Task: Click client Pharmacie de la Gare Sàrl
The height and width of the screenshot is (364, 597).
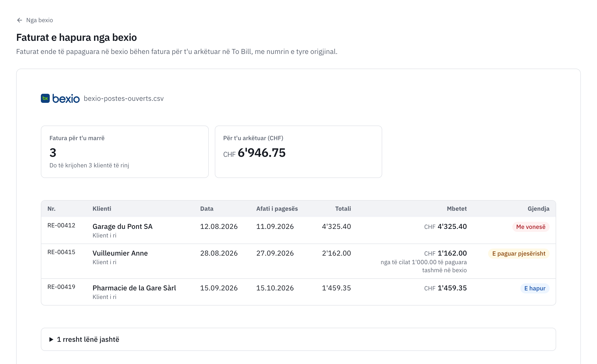Action: click(134, 288)
